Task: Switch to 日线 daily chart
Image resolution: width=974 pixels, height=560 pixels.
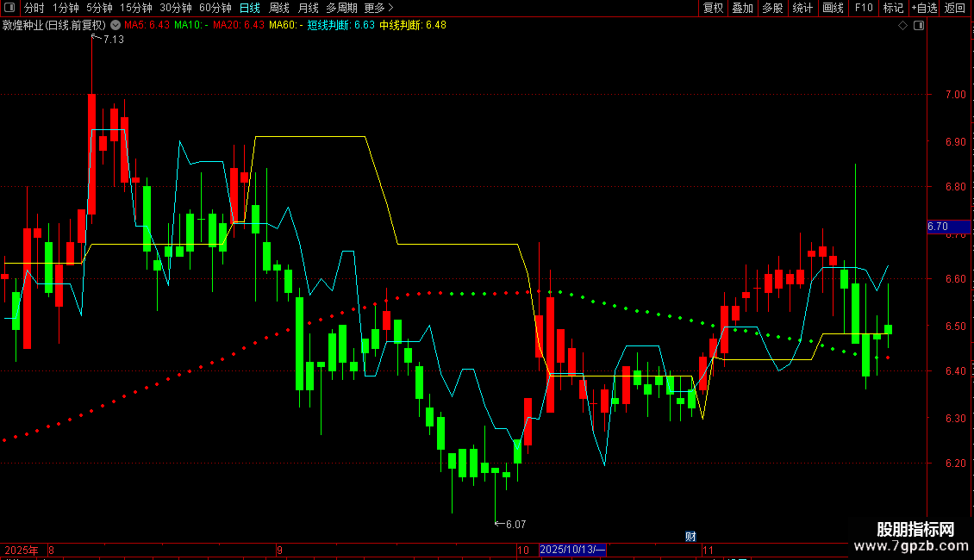Action: pyautogui.click(x=250, y=8)
